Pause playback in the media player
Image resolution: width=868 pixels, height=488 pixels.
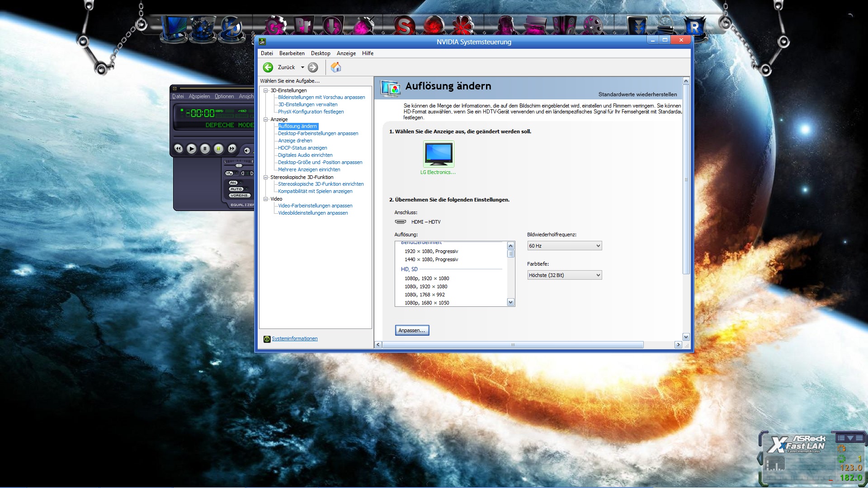205,149
